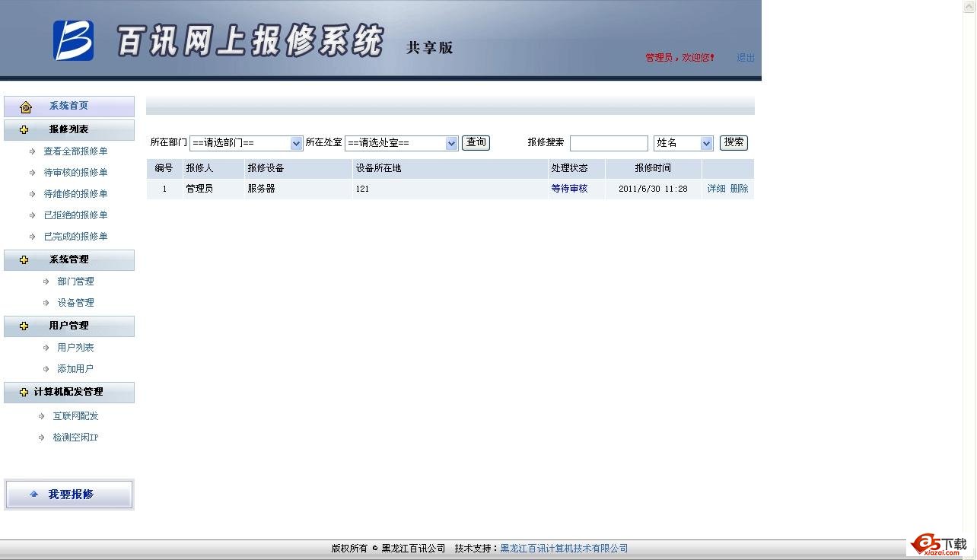Viewport: 977px width, 560px height.
Task: Open 已拒绝的报修单 list
Action: 75,215
